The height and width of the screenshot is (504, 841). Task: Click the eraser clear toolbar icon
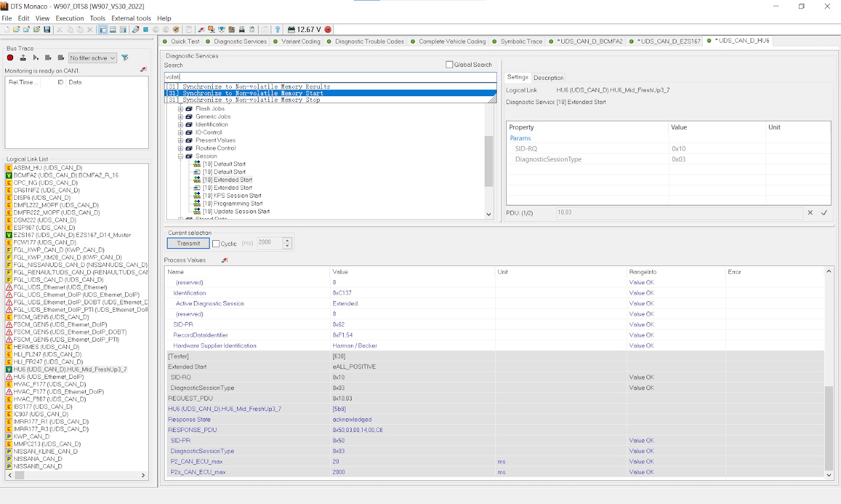(x=201, y=29)
